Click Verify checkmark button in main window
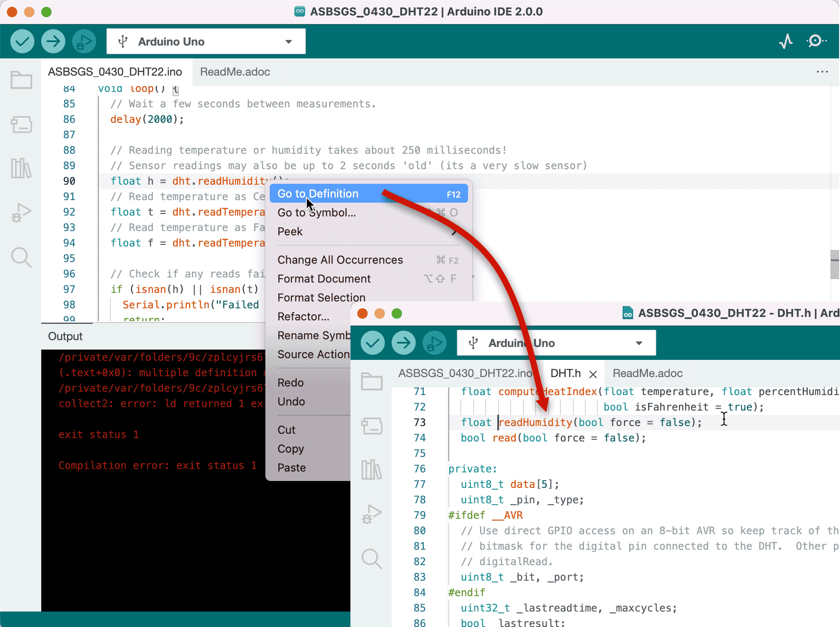The width and height of the screenshot is (840, 627). click(22, 41)
